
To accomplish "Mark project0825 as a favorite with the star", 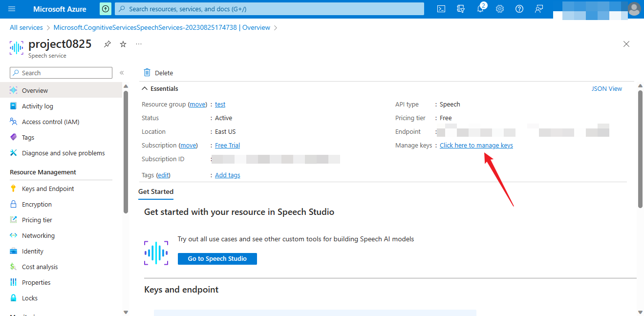I will (123, 44).
